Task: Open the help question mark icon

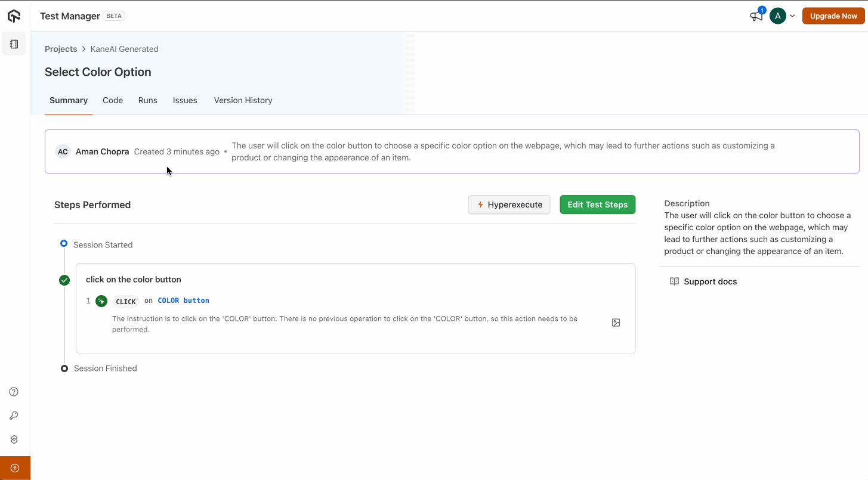Action: (14, 392)
